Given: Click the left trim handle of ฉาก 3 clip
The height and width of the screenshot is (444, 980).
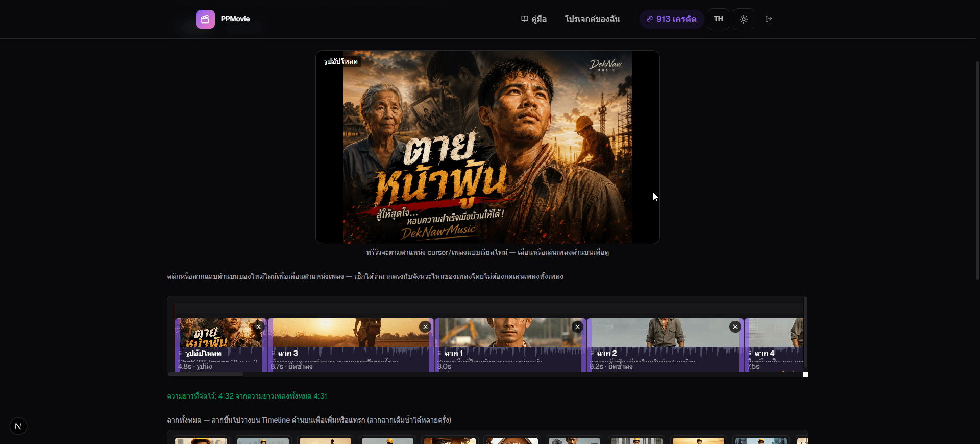Looking at the screenshot, I should click(x=271, y=345).
